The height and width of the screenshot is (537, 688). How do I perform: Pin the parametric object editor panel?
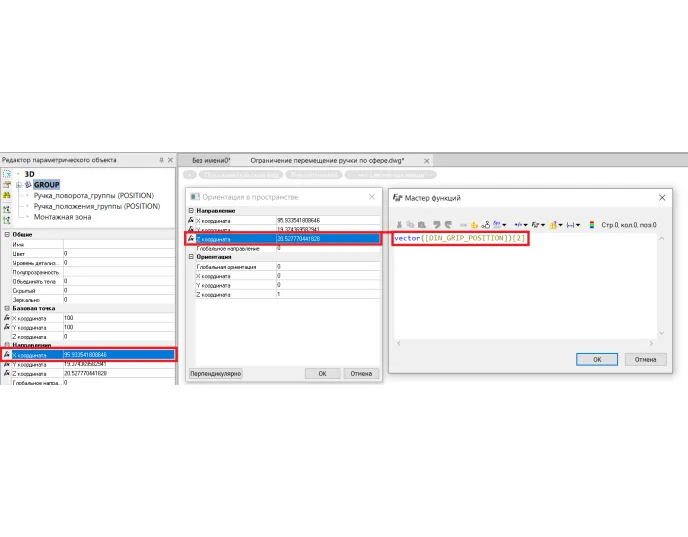(161, 160)
